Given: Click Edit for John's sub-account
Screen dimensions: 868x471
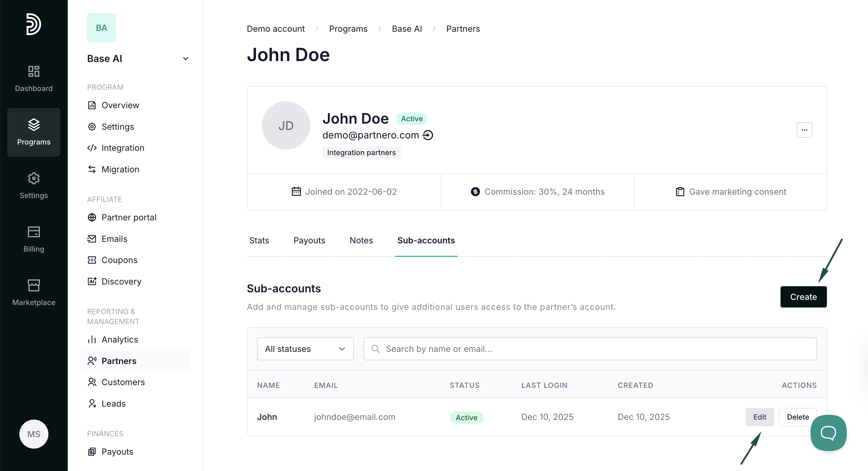Looking at the screenshot, I should 759,417.
